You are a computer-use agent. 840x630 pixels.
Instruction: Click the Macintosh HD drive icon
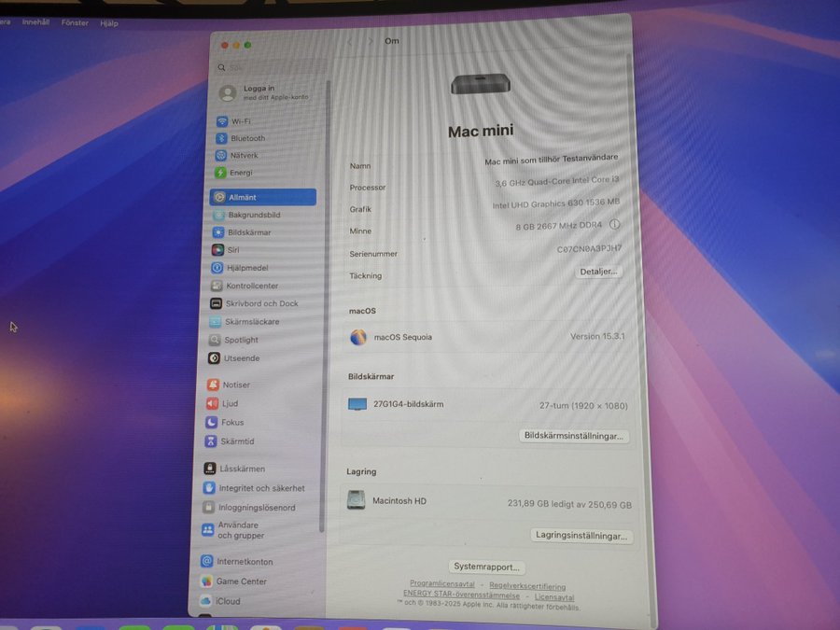coord(356,500)
